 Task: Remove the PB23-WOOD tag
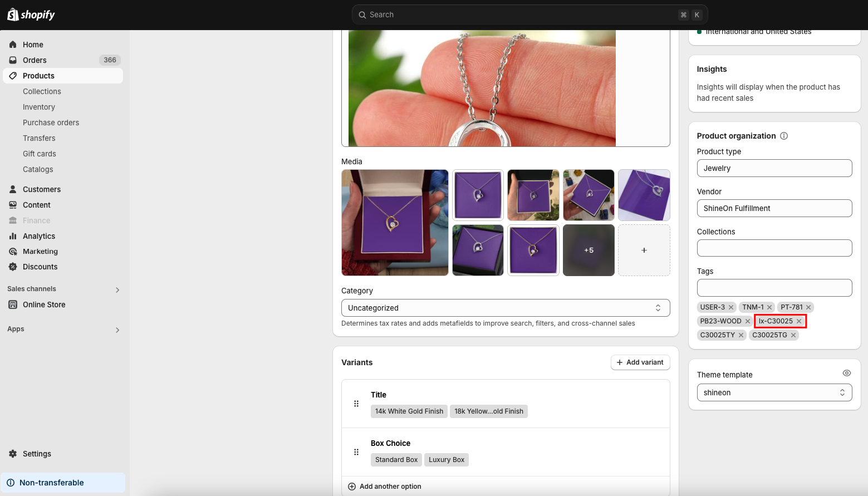(748, 321)
